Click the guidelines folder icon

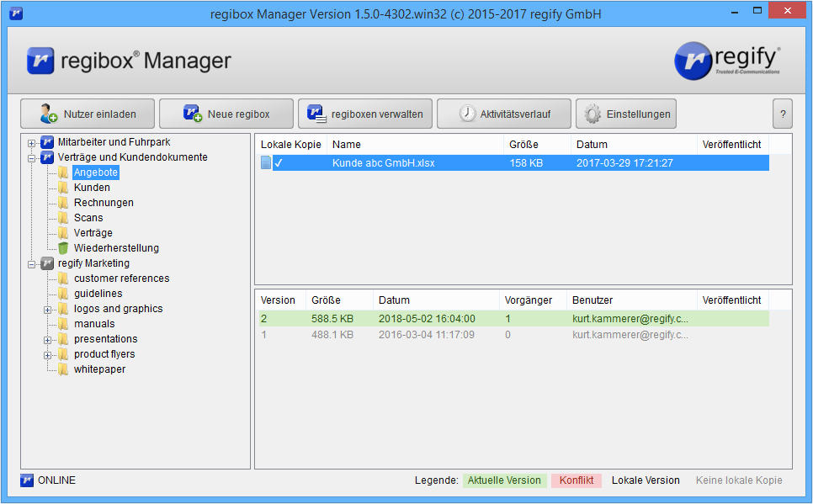click(x=63, y=293)
